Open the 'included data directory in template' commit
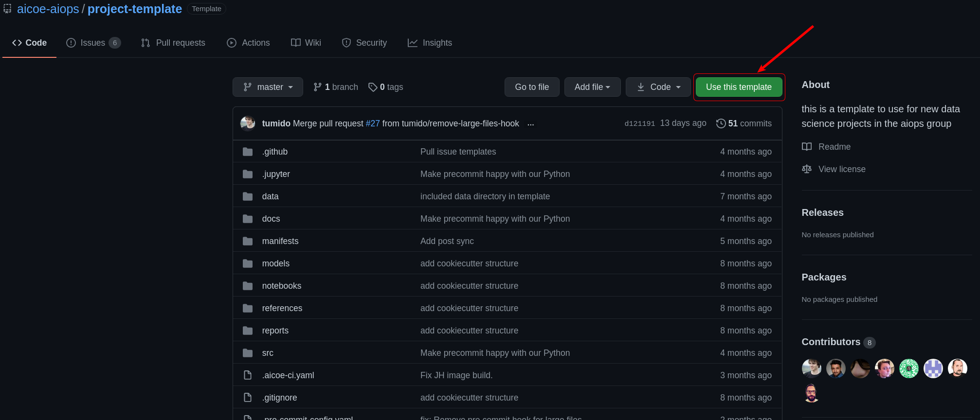This screenshot has width=980, height=420. [485, 196]
